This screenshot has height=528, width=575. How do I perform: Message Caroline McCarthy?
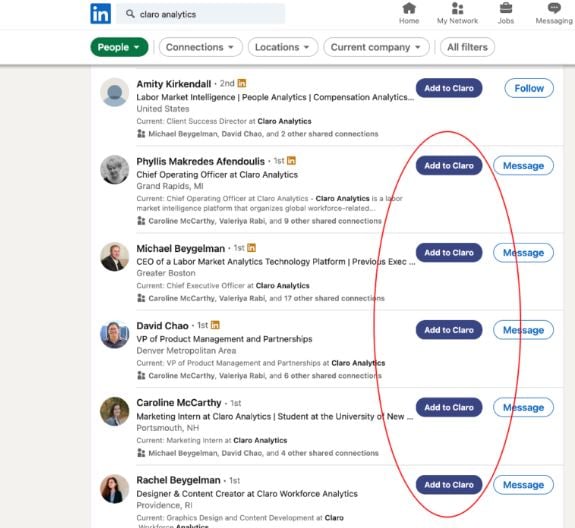pyautogui.click(x=523, y=407)
